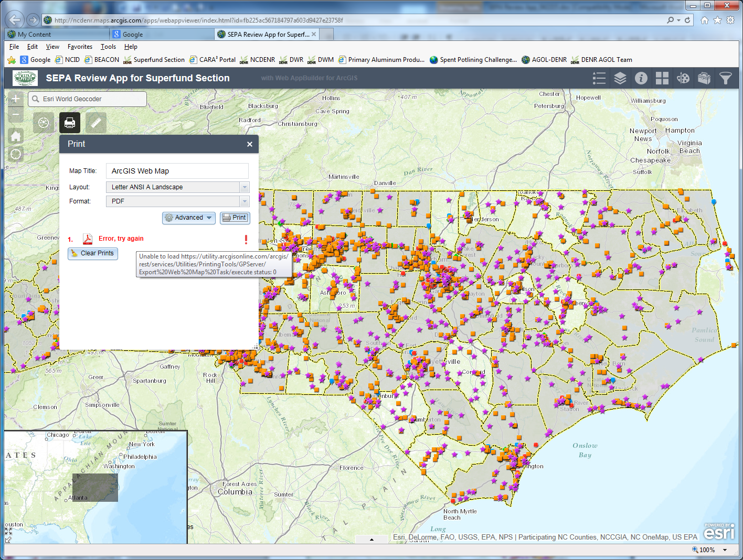Click the Map Title input field

[x=177, y=171]
